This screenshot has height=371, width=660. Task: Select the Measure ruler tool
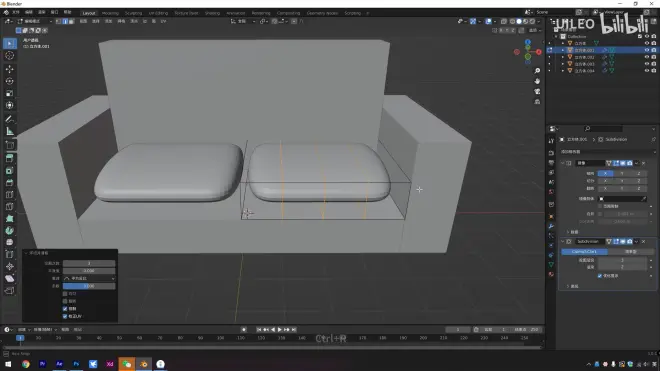(x=10, y=131)
